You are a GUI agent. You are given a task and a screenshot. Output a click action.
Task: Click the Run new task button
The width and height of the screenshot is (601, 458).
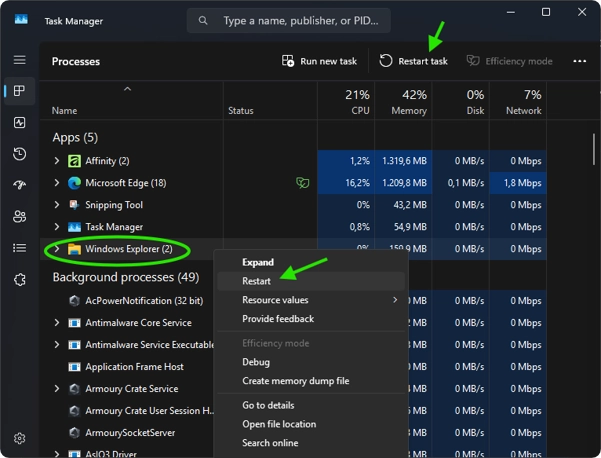click(319, 61)
